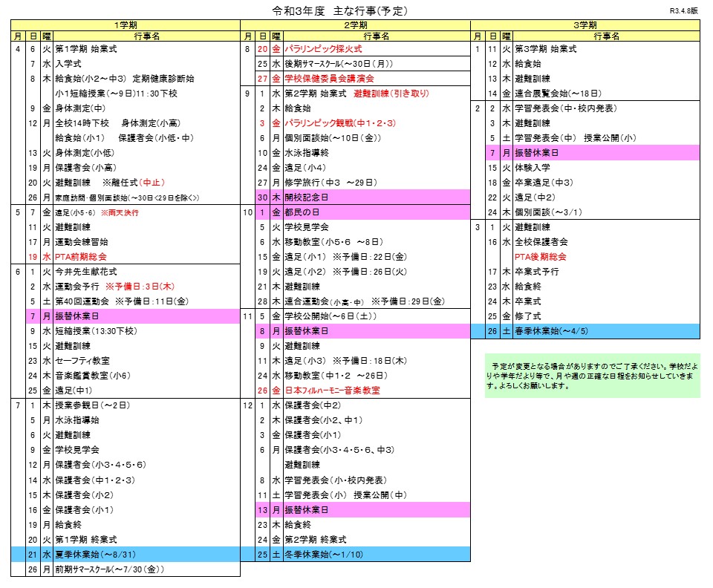Click the 1学期 column header
This screenshot has width=713, height=588.
(x=125, y=25)
